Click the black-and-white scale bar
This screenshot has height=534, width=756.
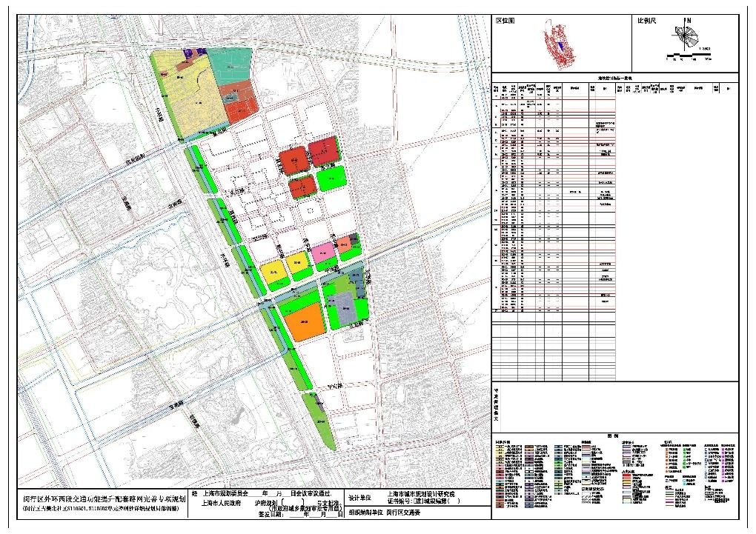coord(687,55)
